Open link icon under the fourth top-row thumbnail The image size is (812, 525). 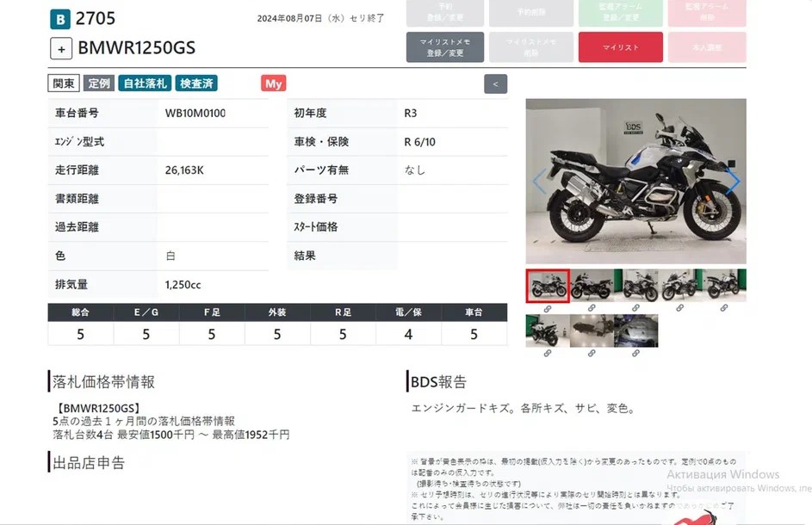pyautogui.click(x=679, y=308)
